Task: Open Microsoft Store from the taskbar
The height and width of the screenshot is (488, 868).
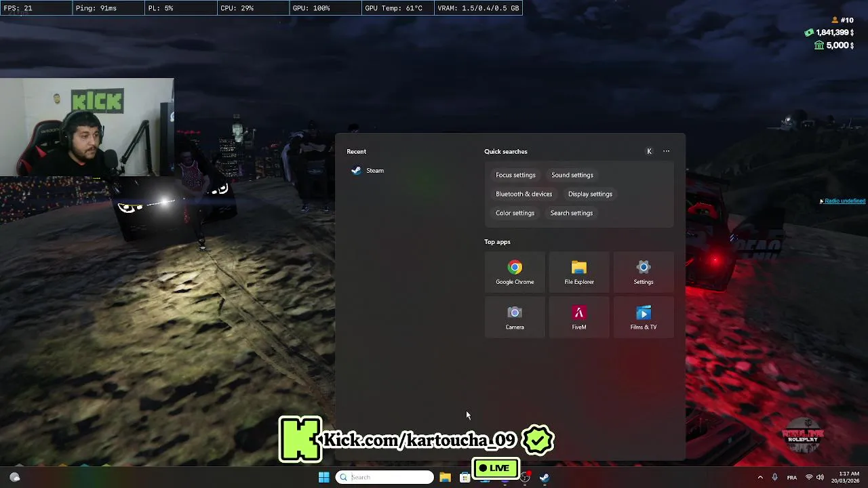Action: 465,477
